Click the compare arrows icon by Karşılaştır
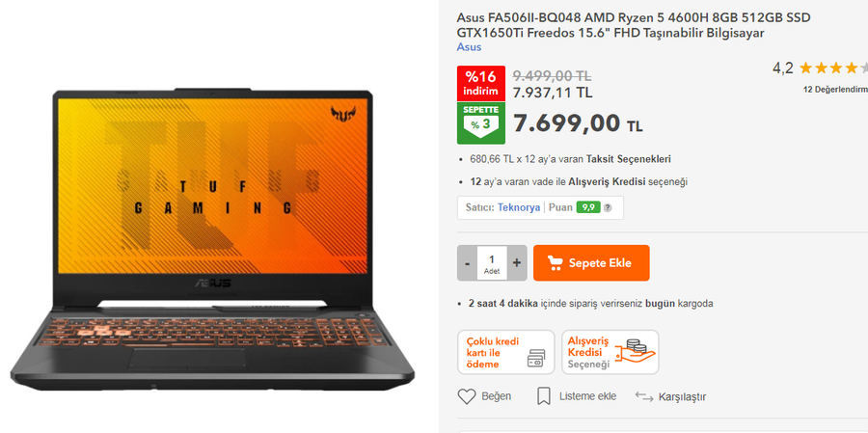The height and width of the screenshot is (433, 868). coord(644,396)
